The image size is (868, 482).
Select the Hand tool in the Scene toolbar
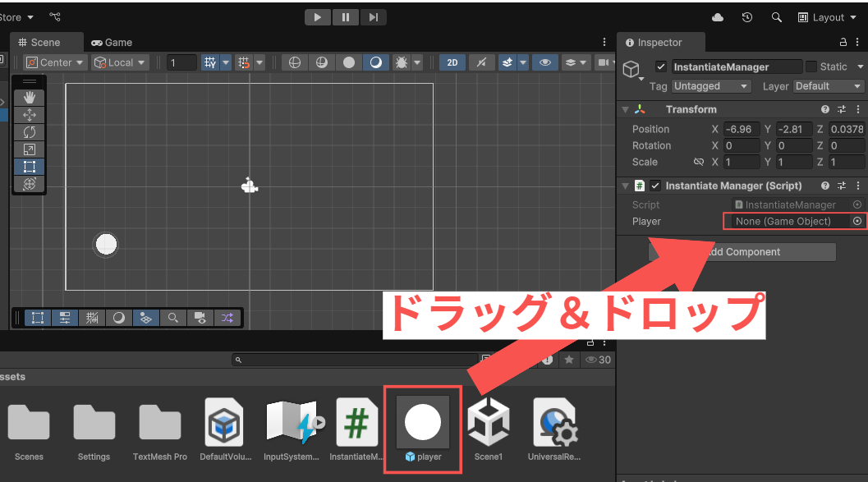[x=30, y=97]
